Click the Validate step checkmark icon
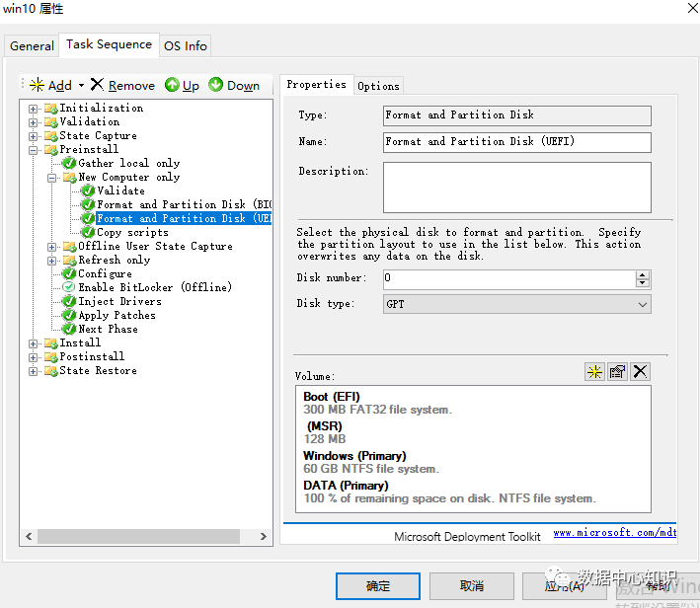 88,191
